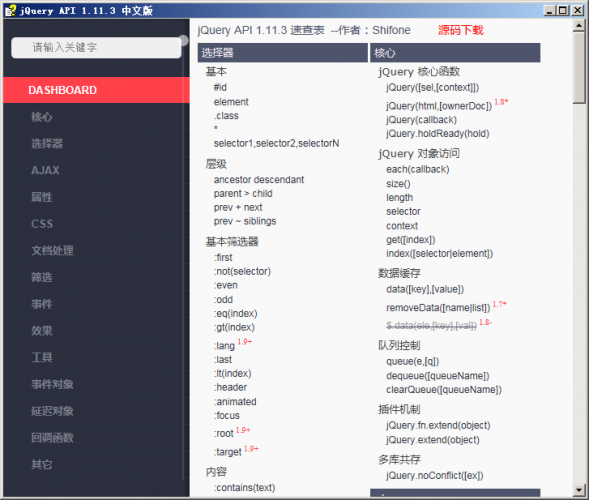The height and width of the screenshot is (500, 589).
Task: Open jQuery.holdReady(hold) documentation link
Action: point(438,134)
